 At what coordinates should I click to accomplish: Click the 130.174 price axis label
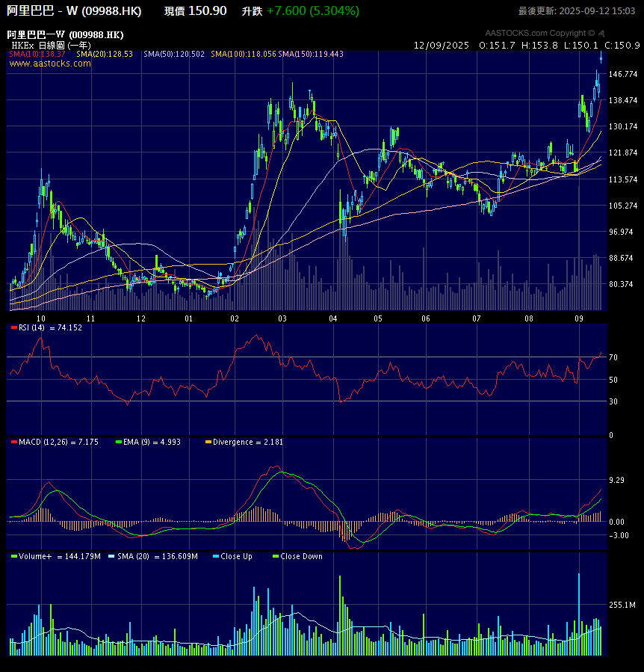pos(623,126)
